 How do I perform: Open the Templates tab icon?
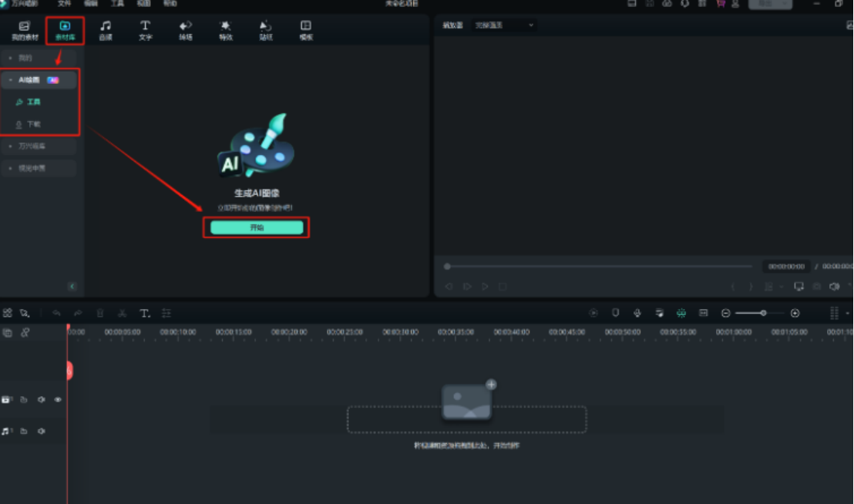306,31
